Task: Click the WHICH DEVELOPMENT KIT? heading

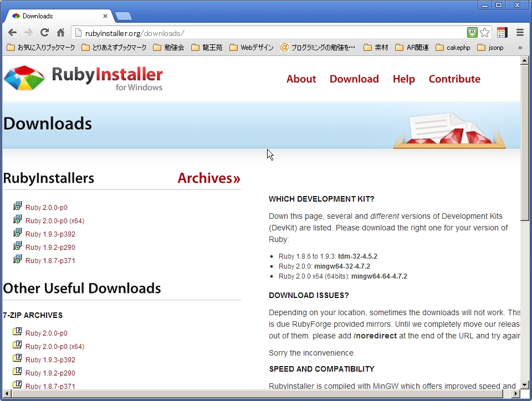Action: tap(321, 199)
